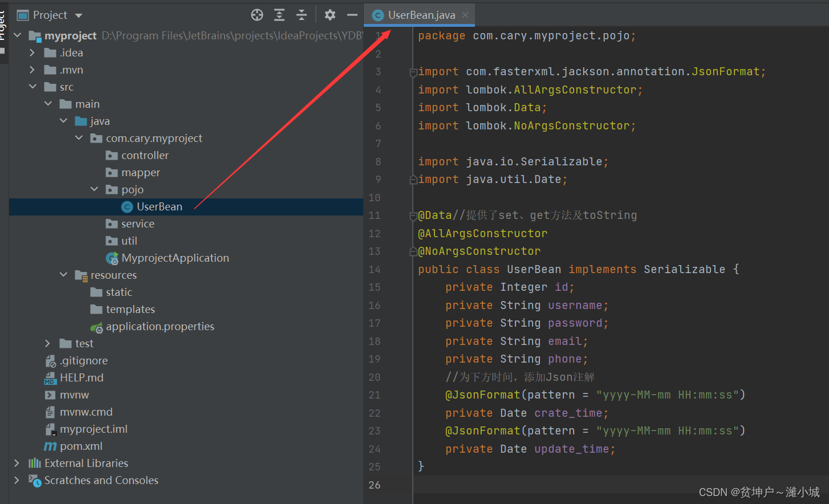Click the @AllArgsConstructor annotation

[482, 233]
